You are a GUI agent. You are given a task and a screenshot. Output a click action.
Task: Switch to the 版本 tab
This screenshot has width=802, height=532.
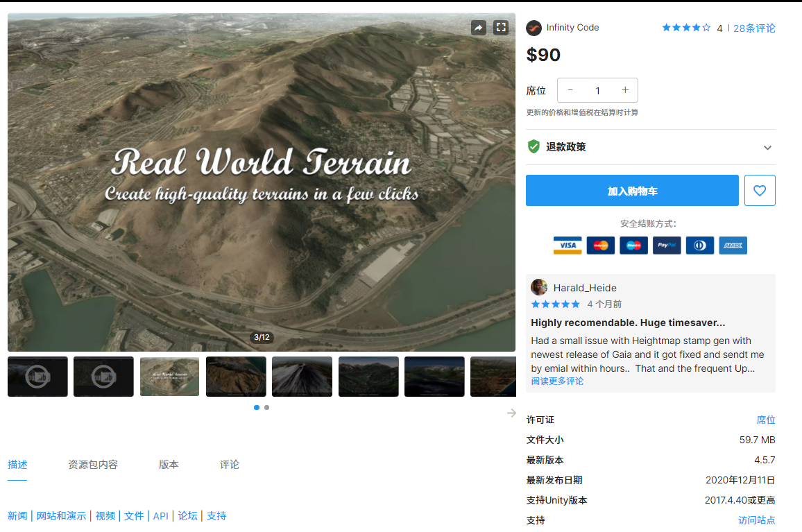[169, 465]
